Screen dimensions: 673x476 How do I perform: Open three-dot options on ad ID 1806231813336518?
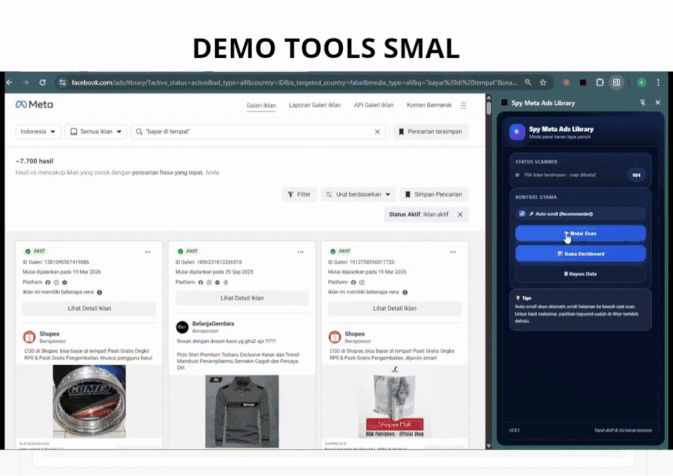300,252
